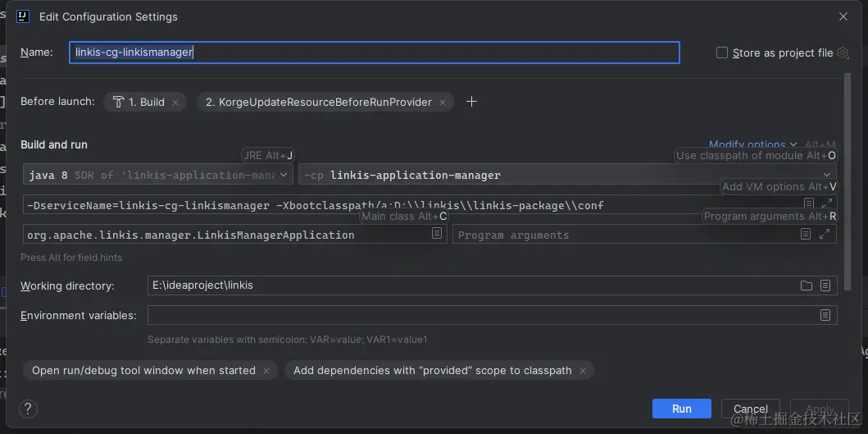Click the Use classpath of module hint
The height and width of the screenshot is (434, 868).
coord(757,156)
